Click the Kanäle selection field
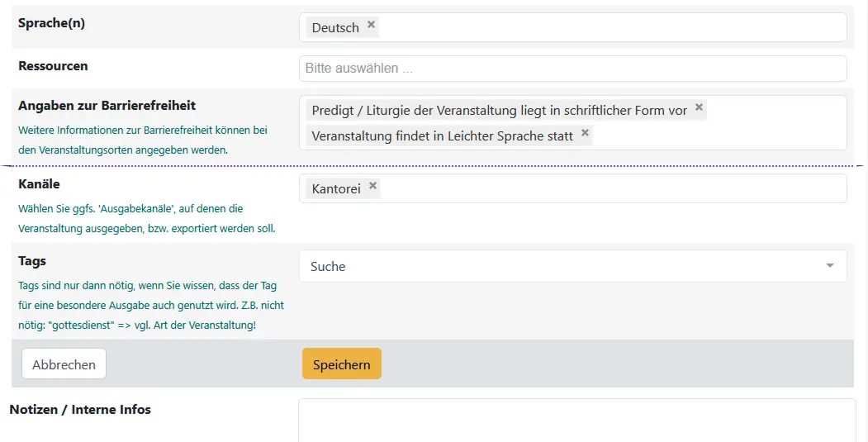868x442 pixels. pos(573,188)
